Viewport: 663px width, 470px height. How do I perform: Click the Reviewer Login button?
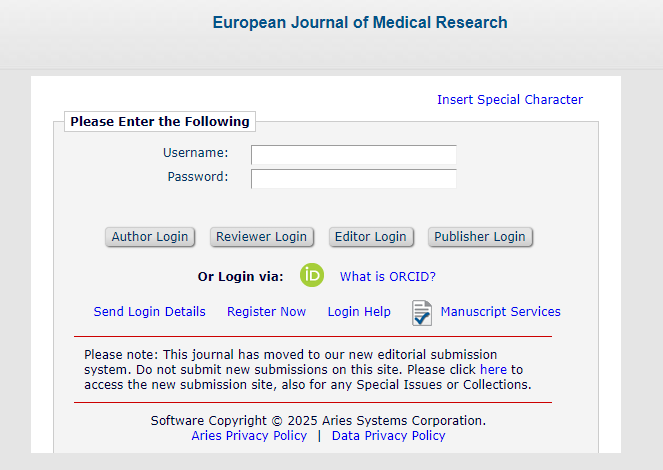coord(261,237)
